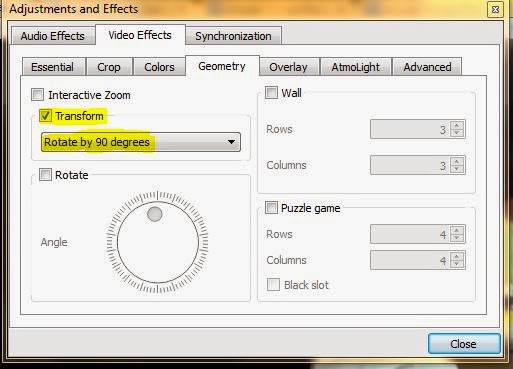
Task: Switch to the Crop sub-tab
Action: pos(109,67)
